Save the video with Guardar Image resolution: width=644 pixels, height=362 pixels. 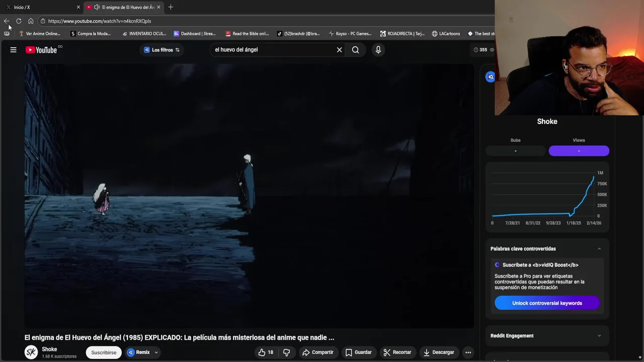pos(358,352)
